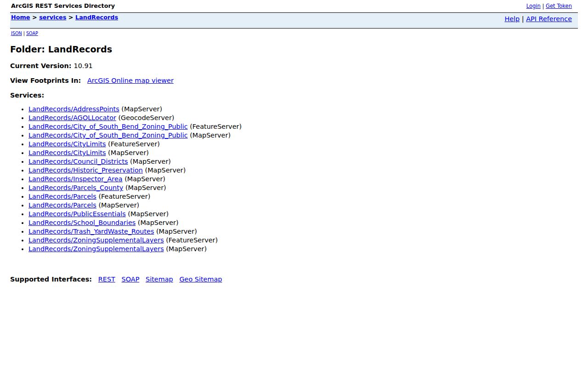This screenshot has width=588, height=368.
Task: Open the API Reference link
Action: coord(549,19)
